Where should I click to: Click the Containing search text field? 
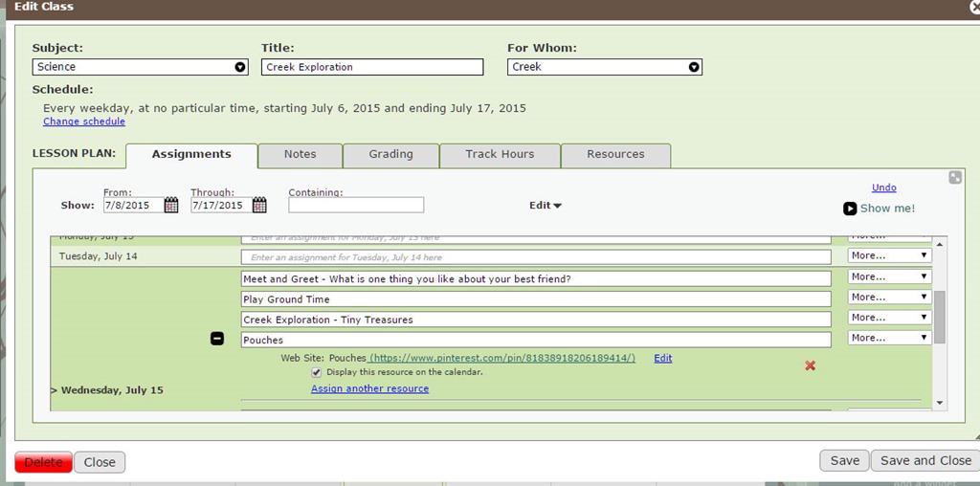356,205
